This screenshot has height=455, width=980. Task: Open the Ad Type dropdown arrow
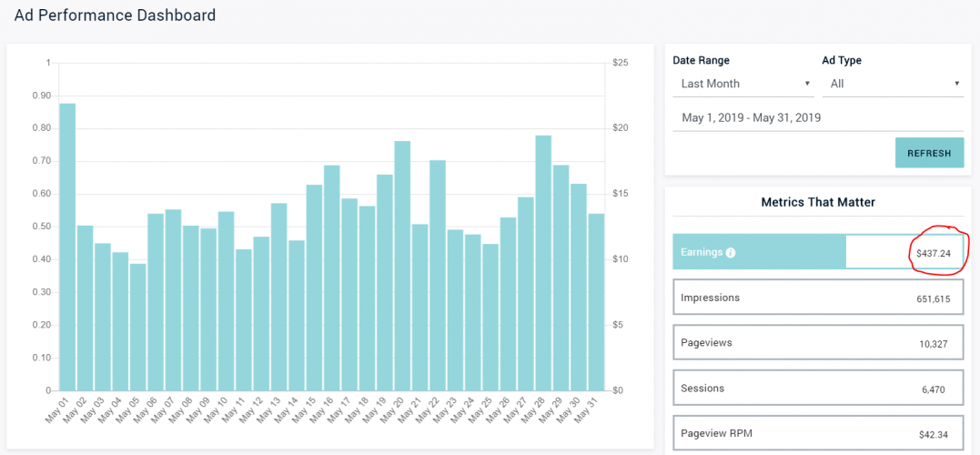pyautogui.click(x=957, y=84)
